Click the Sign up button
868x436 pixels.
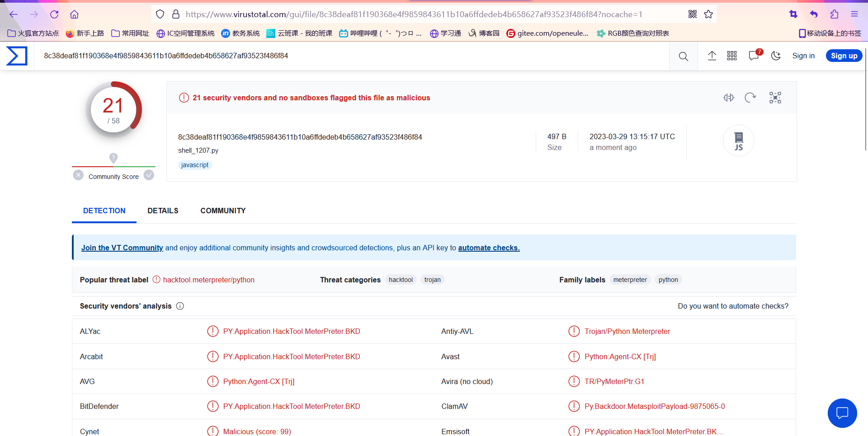(x=844, y=56)
